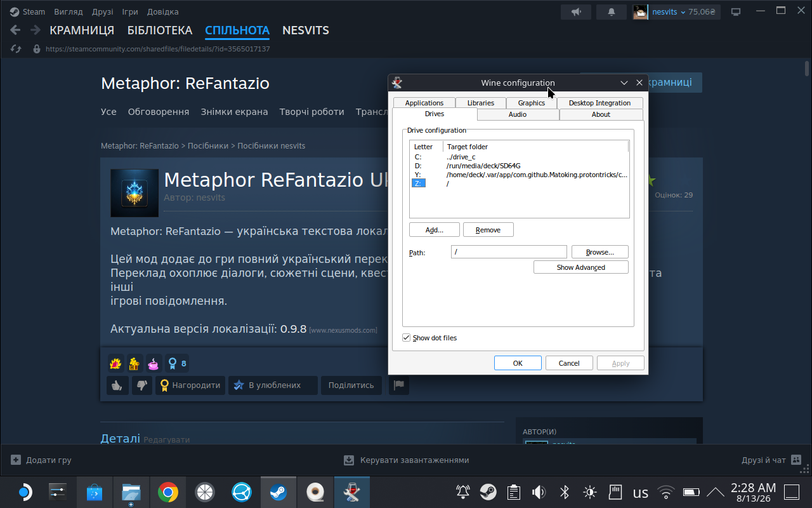This screenshot has height=508, width=812.
Task: Give the guide a thumbs up
Action: tap(118, 385)
